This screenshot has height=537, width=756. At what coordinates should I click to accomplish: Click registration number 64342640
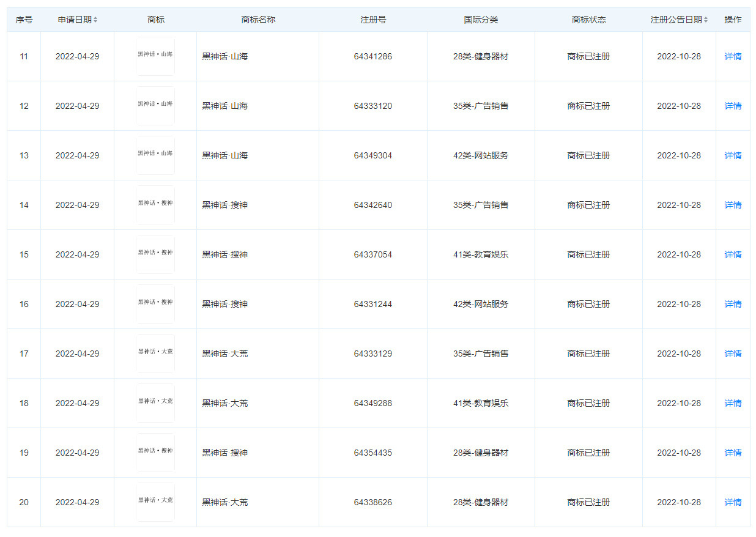(x=373, y=205)
